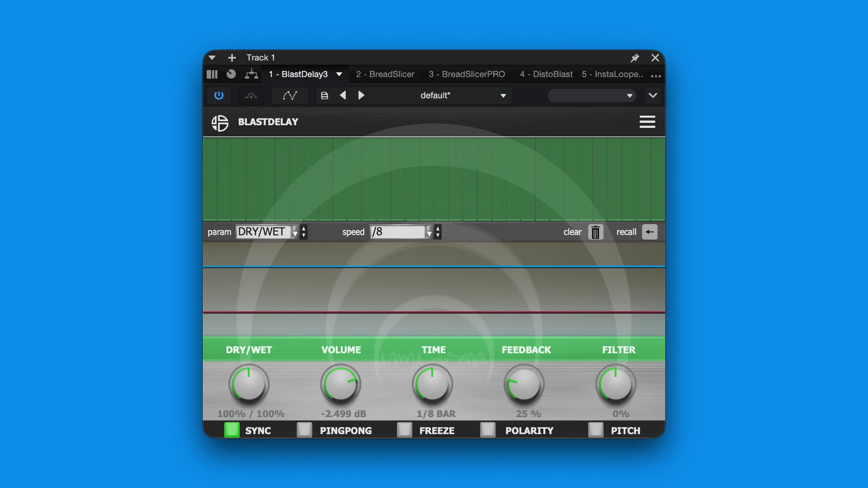
Task: Enable the PITCH switch
Action: pos(596,430)
